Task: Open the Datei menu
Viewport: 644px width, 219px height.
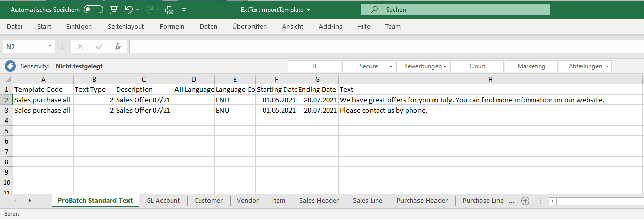Action: 14,26
